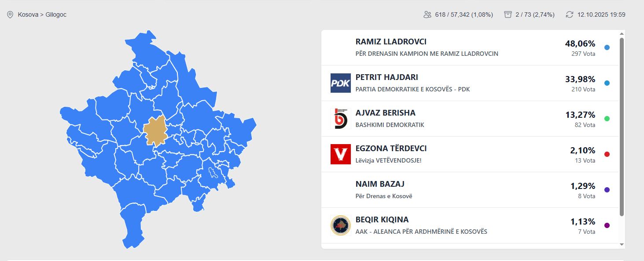
Task: Click the red dot for Egzona Tërdevci
Action: [x=607, y=154]
